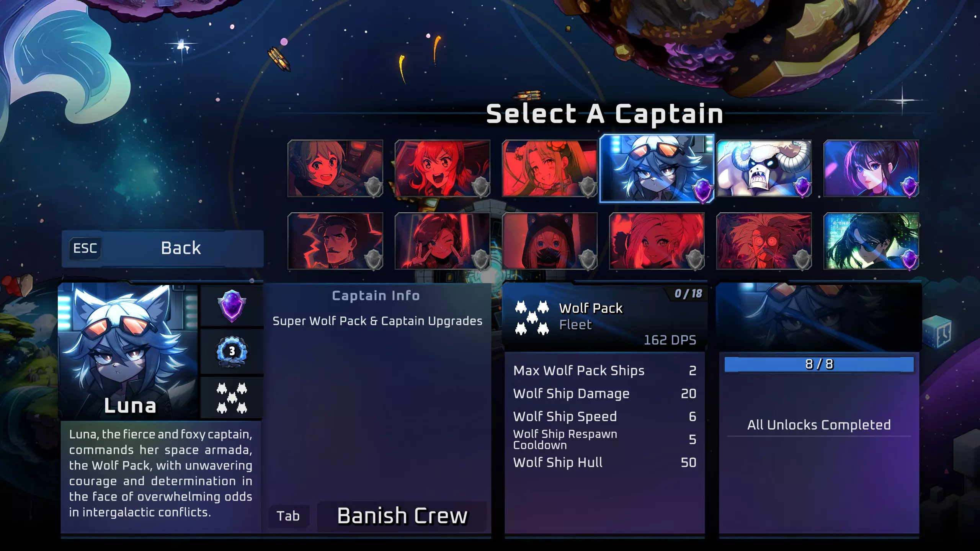Viewport: 980px width, 551px height.
Task: Go back with the Back button
Action: pyautogui.click(x=163, y=248)
